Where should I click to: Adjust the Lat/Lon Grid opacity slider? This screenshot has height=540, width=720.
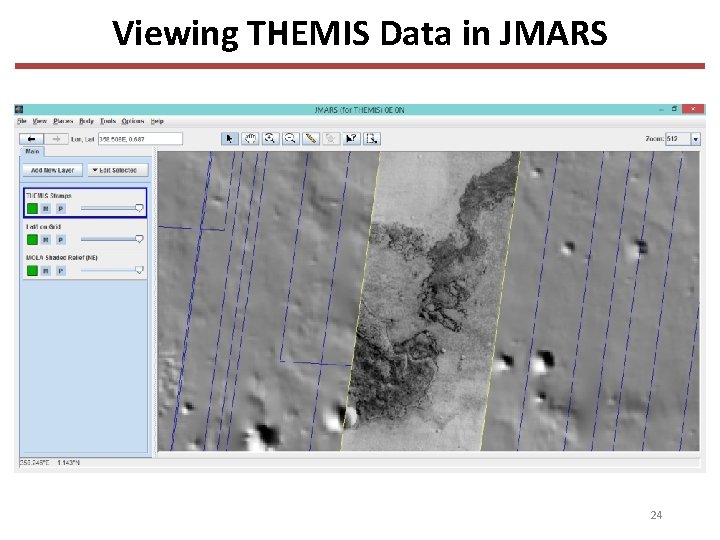112,239
